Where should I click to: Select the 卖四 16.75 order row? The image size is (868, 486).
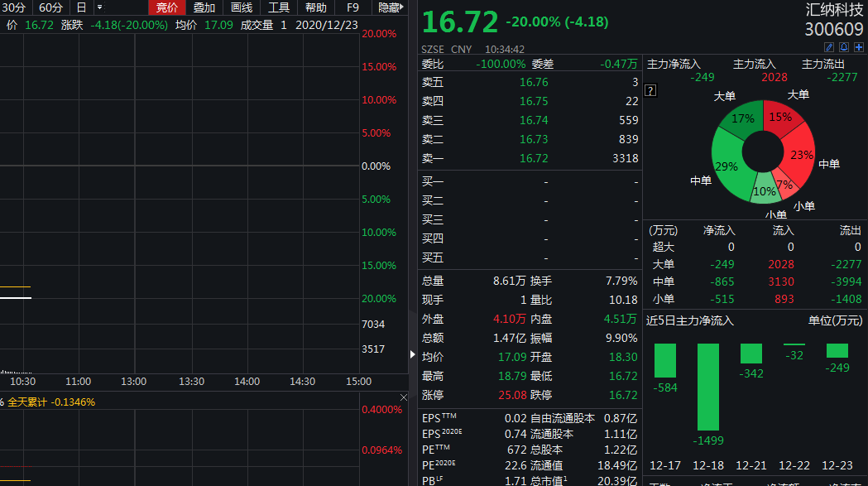pyautogui.click(x=530, y=101)
